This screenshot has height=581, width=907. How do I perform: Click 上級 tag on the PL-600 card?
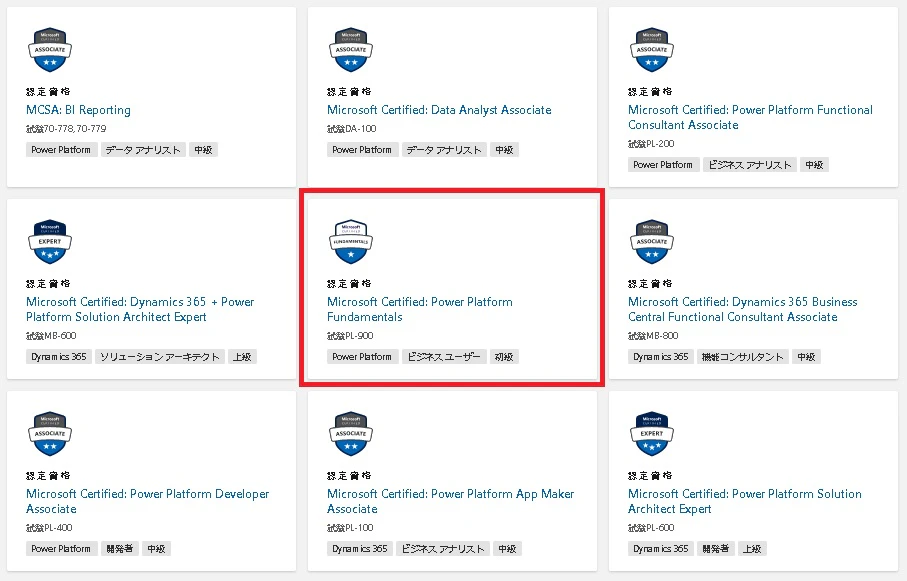point(752,549)
